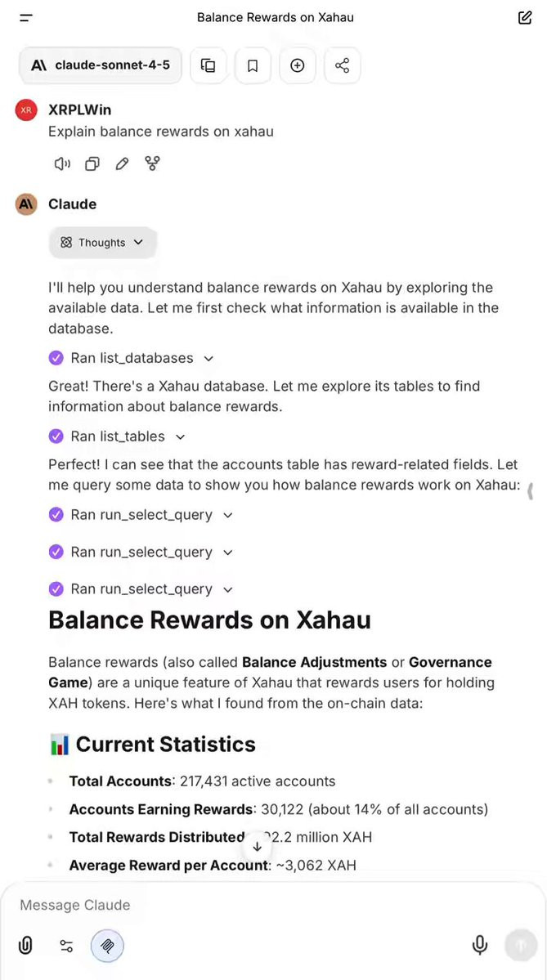Open the tools settings sliders icon
The image size is (547, 980).
(66, 946)
